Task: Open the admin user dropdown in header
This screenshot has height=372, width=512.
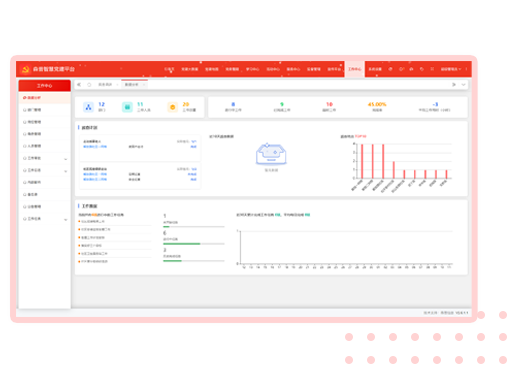Action: 451,69
